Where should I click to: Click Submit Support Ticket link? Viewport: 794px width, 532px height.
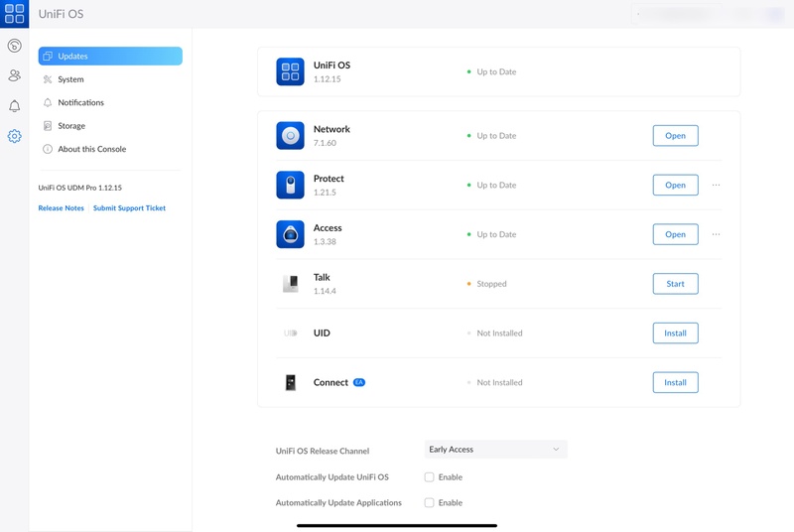[129, 208]
